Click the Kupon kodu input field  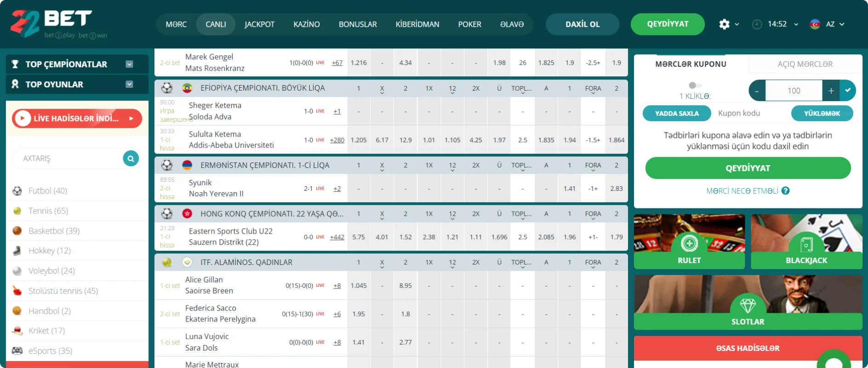click(x=751, y=114)
